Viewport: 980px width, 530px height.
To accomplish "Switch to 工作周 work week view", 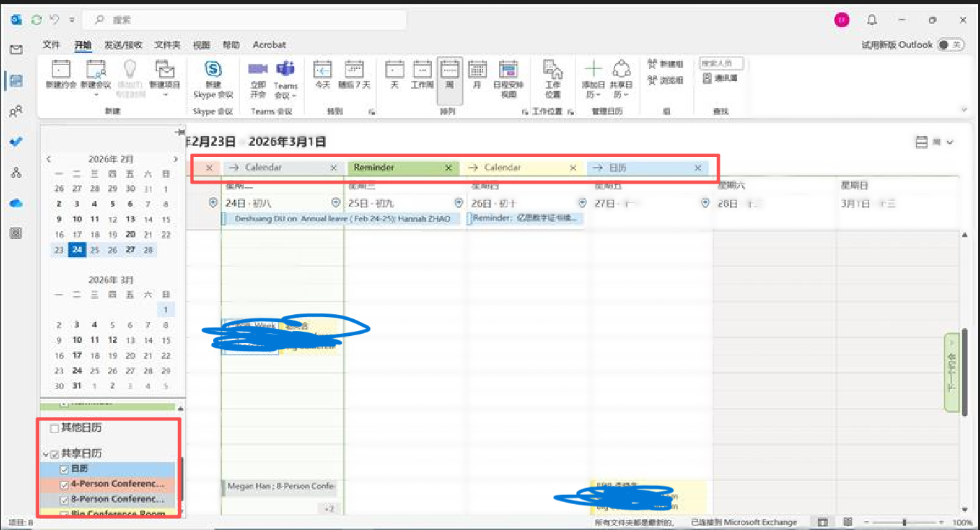I will point(422,75).
